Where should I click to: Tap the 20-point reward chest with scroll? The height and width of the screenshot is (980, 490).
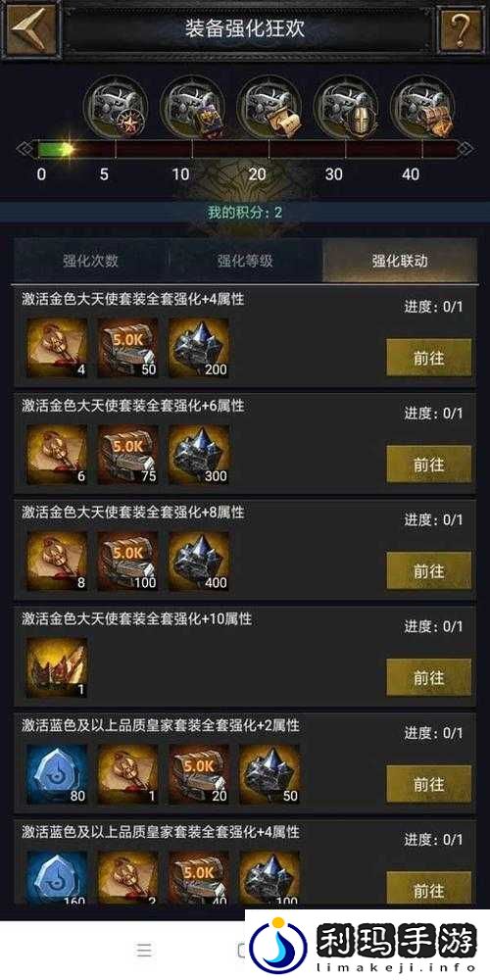pos(269,105)
